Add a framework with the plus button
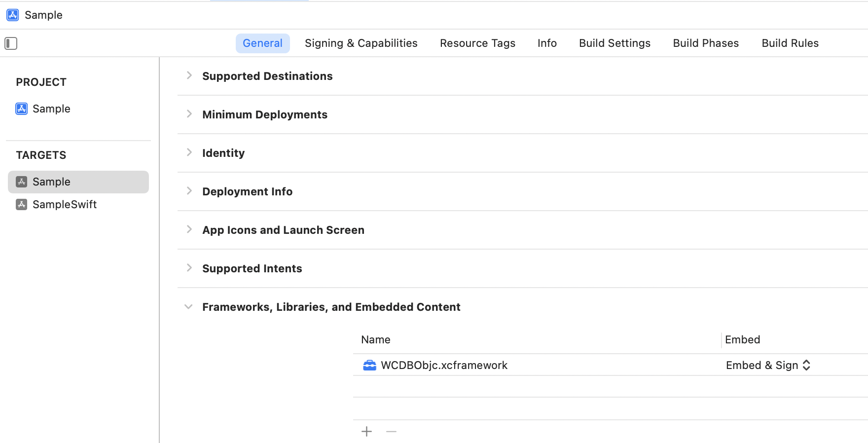Viewport: 868px width, 443px height. pos(366,432)
